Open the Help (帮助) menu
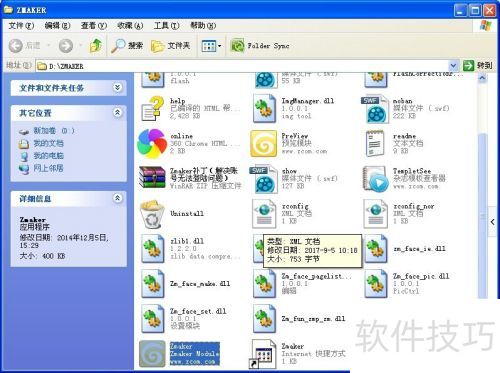The image size is (500, 373). 203,25
